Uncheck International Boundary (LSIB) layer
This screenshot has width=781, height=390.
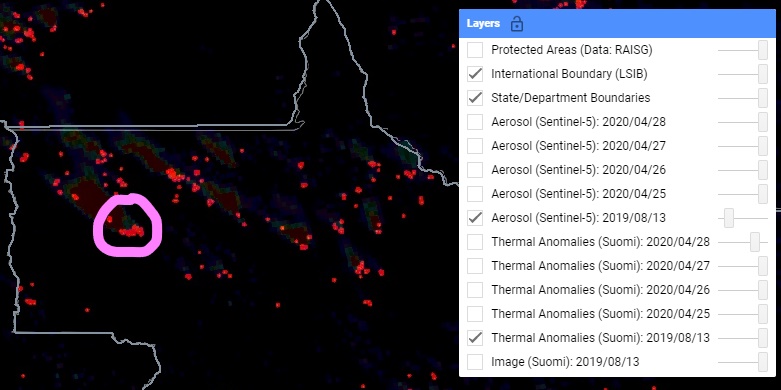click(475, 74)
